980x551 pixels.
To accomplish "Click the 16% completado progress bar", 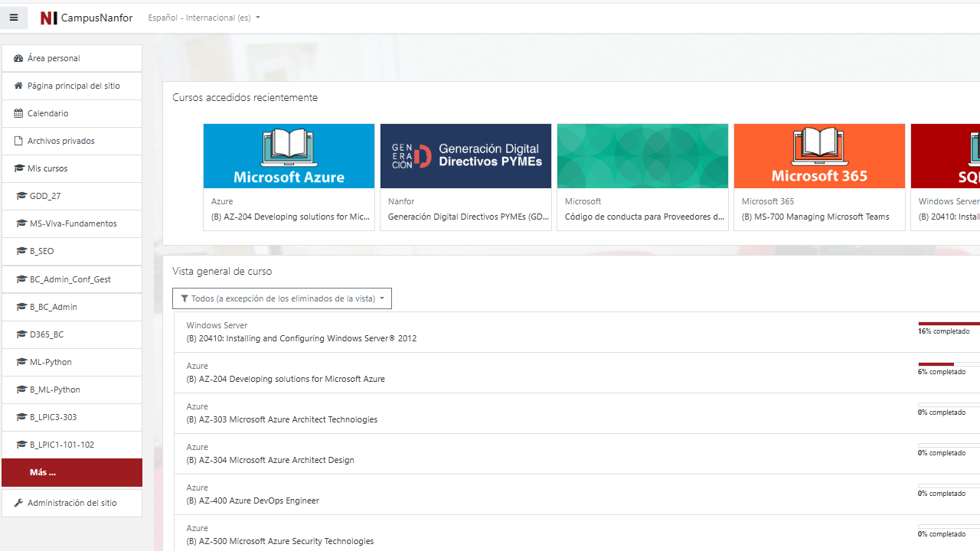I will point(949,324).
